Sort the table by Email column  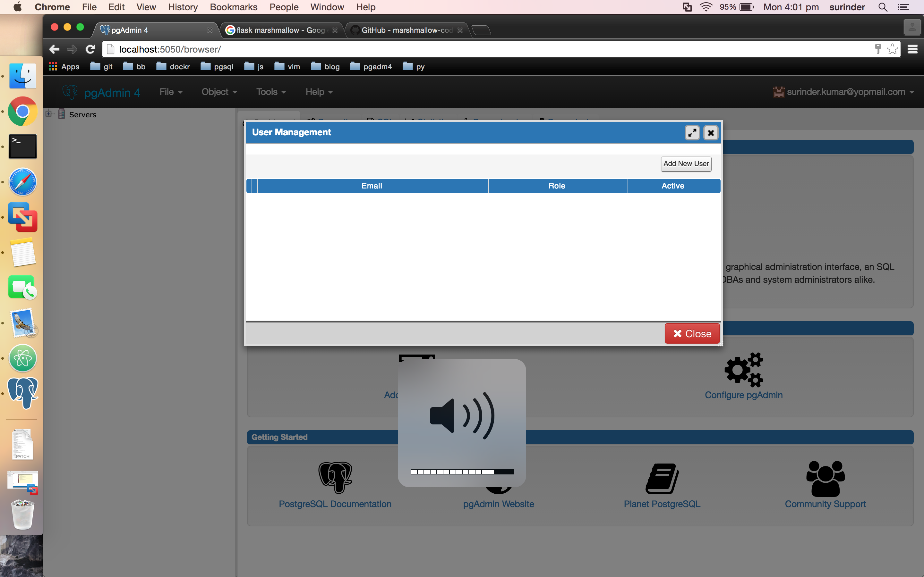click(372, 186)
